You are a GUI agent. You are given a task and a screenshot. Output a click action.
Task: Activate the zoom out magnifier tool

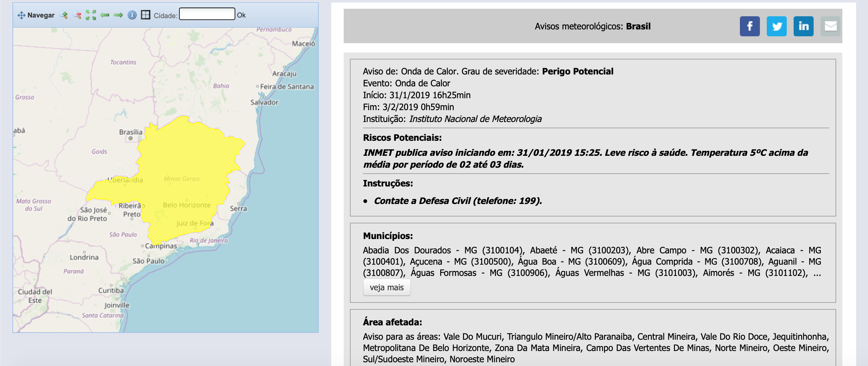(x=77, y=15)
